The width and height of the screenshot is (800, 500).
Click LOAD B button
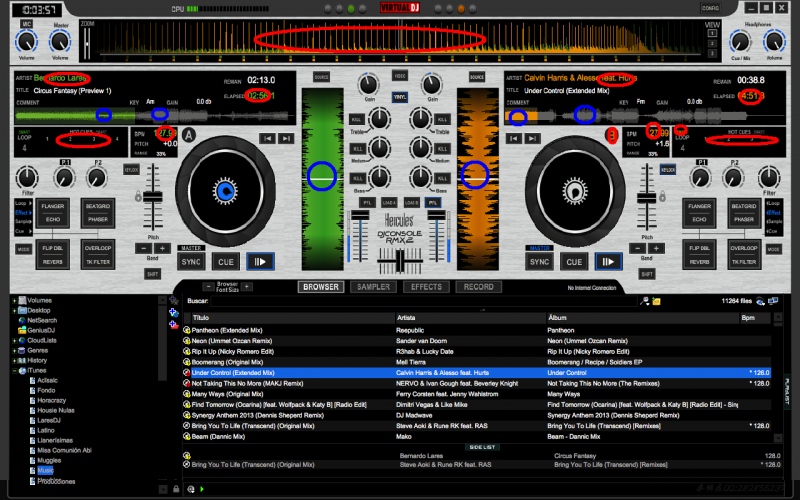pos(411,203)
